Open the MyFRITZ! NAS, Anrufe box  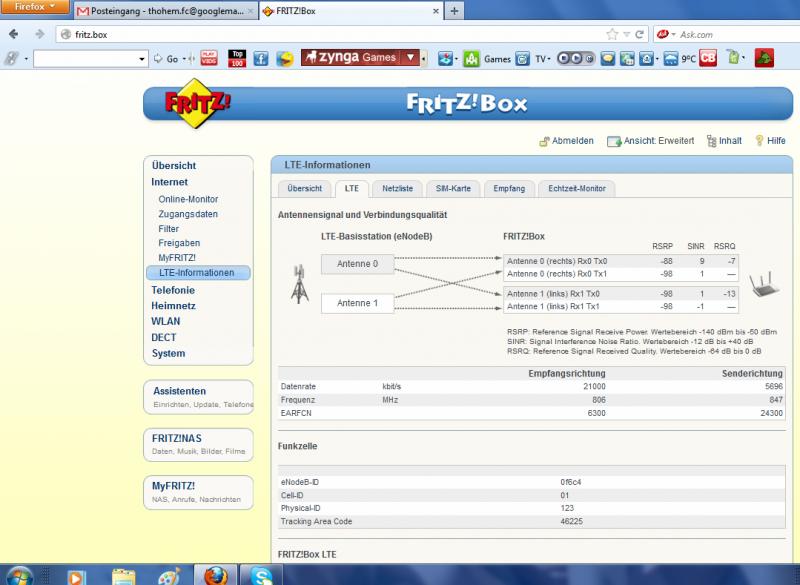198,492
